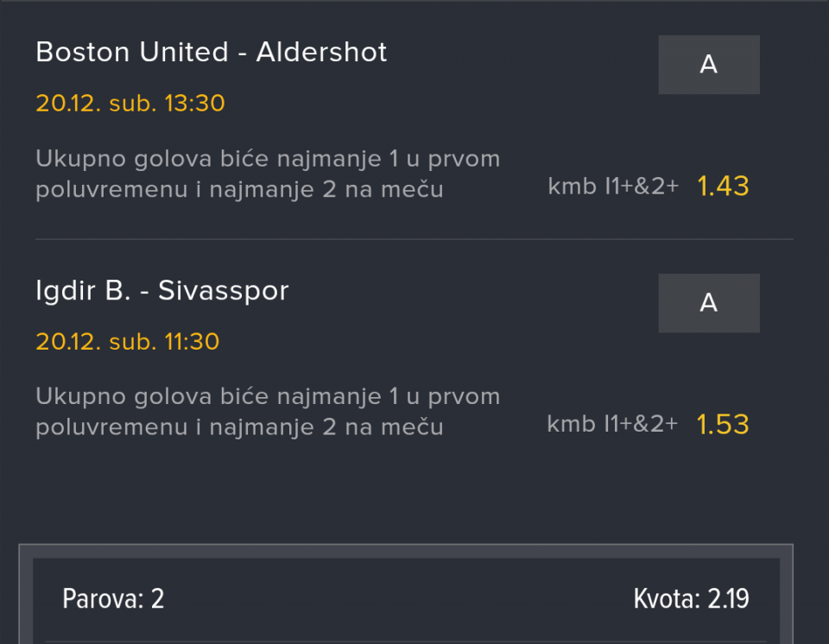Image resolution: width=829 pixels, height=644 pixels.
Task: Click the date 20.12. sub. 13:30
Action: (x=130, y=104)
